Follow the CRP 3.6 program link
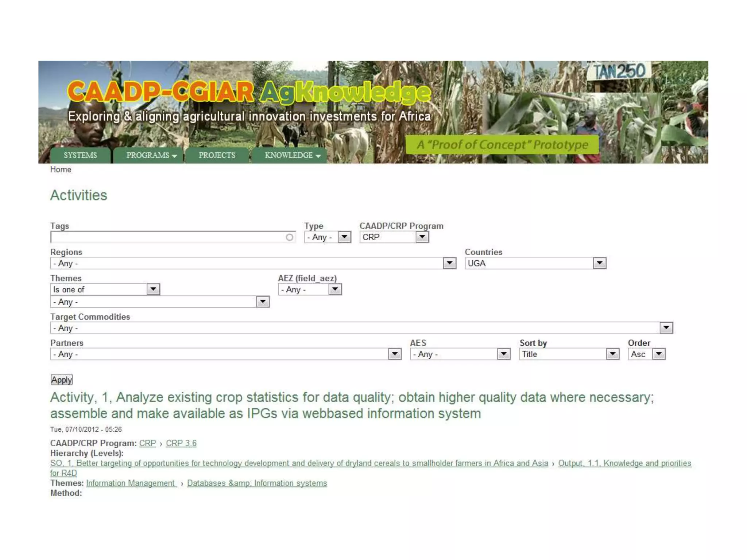 click(x=181, y=443)
